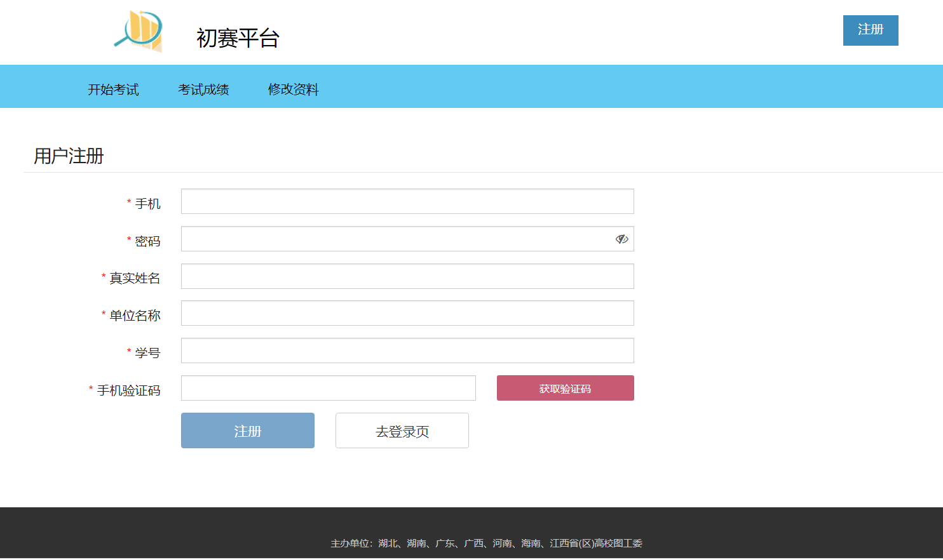943x560 pixels.
Task: Click the 真实姓名 field label
Action: 135,278
